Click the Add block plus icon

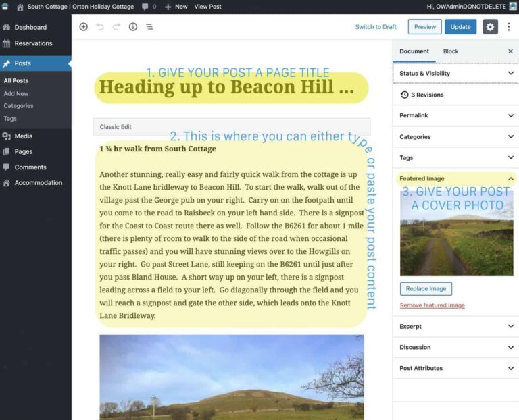tap(83, 27)
